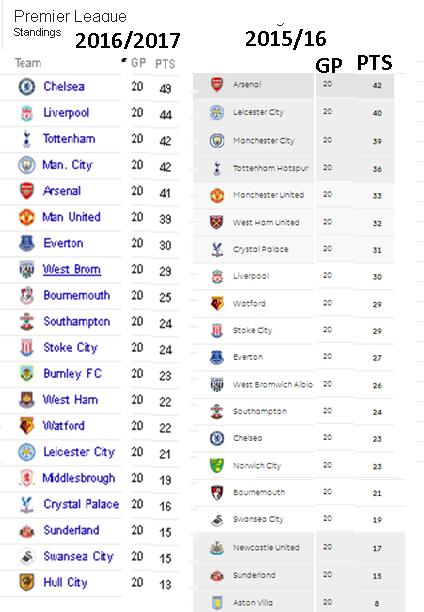Click the Middlesbrough crest icon
424x612 pixels.
click(27, 478)
